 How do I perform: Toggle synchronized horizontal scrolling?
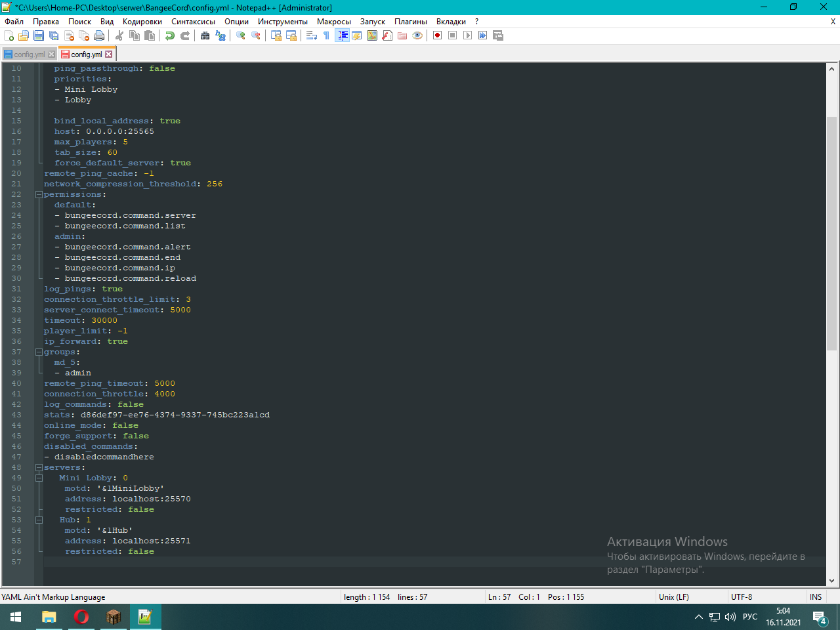point(291,35)
